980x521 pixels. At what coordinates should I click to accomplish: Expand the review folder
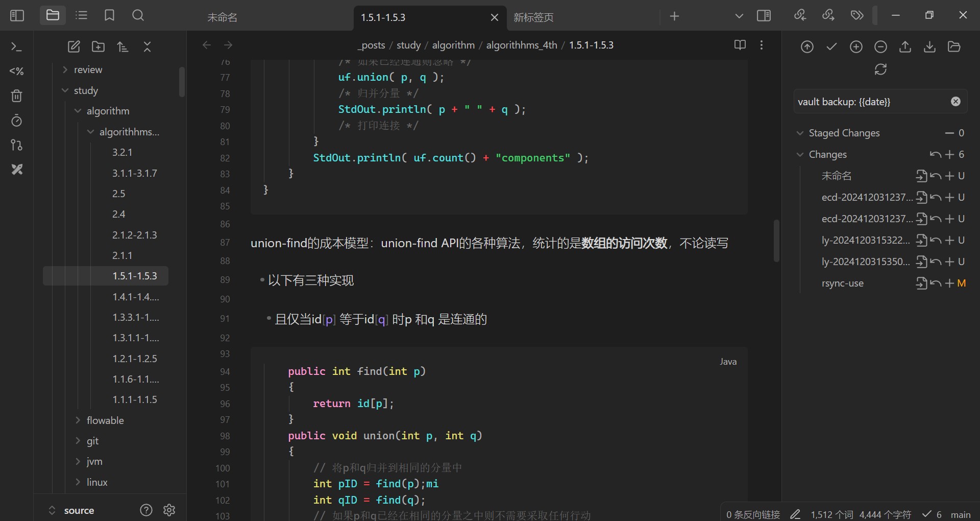[88, 69]
